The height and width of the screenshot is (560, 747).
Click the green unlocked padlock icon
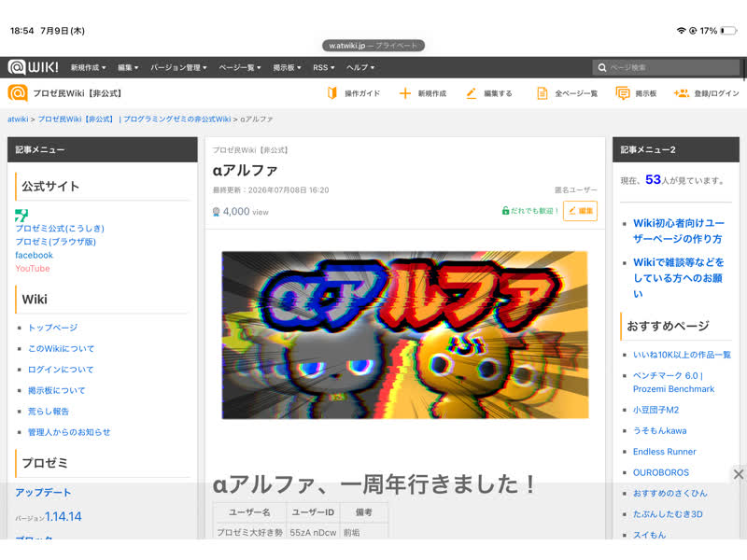pyautogui.click(x=505, y=211)
